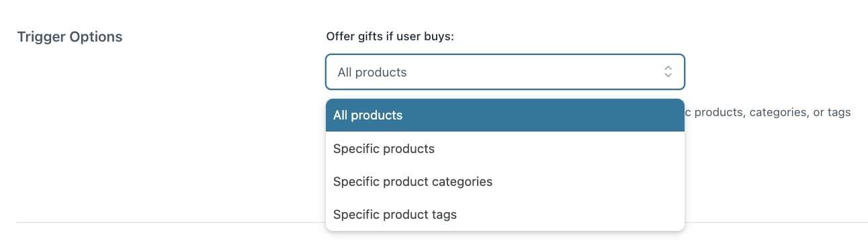
Task: Click the up-down chevron icon in select box
Action: pos(668,72)
